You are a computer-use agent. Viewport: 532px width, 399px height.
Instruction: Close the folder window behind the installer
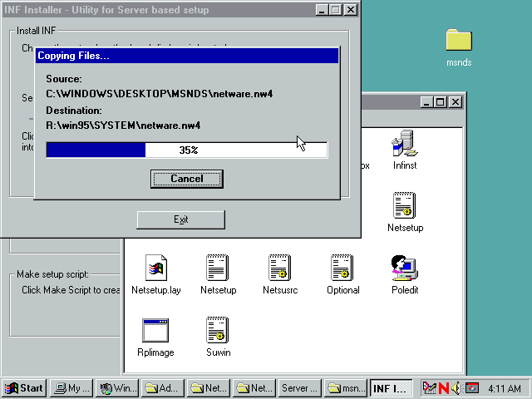(456, 101)
